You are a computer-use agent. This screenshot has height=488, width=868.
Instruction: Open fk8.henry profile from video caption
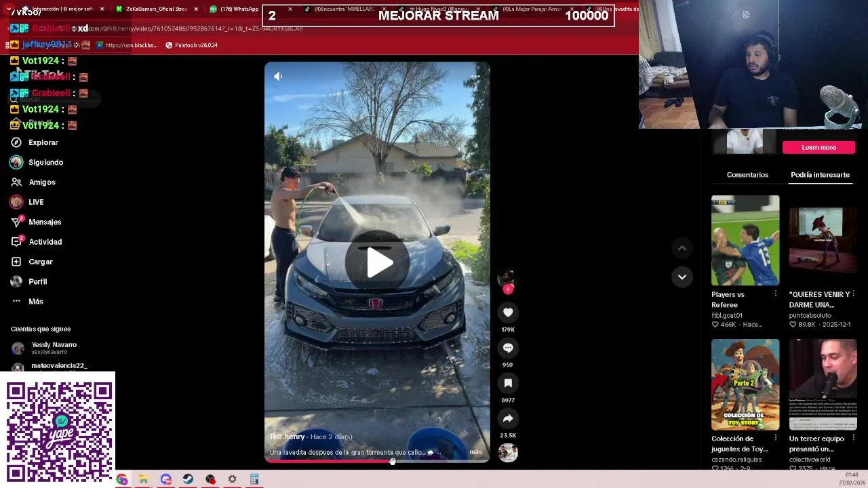click(287, 436)
